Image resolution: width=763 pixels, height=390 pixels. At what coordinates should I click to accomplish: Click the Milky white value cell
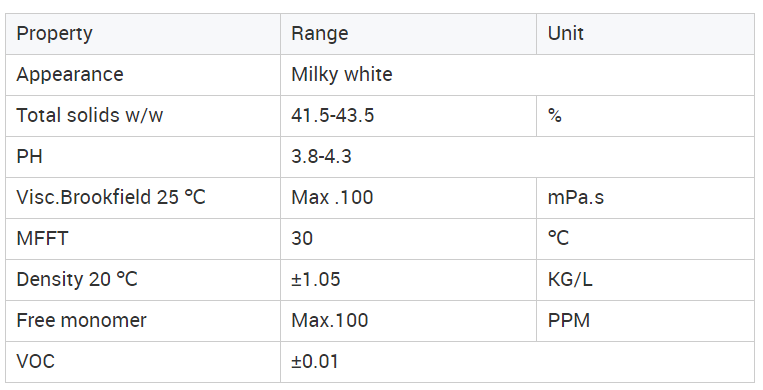click(x=517, y=75)
